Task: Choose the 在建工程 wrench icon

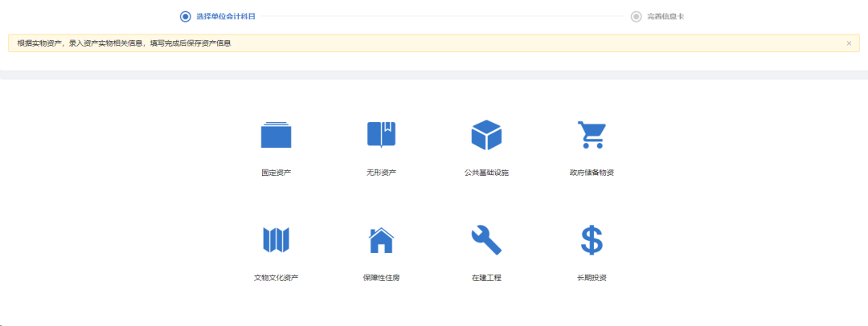Action: tap(486, 239)
